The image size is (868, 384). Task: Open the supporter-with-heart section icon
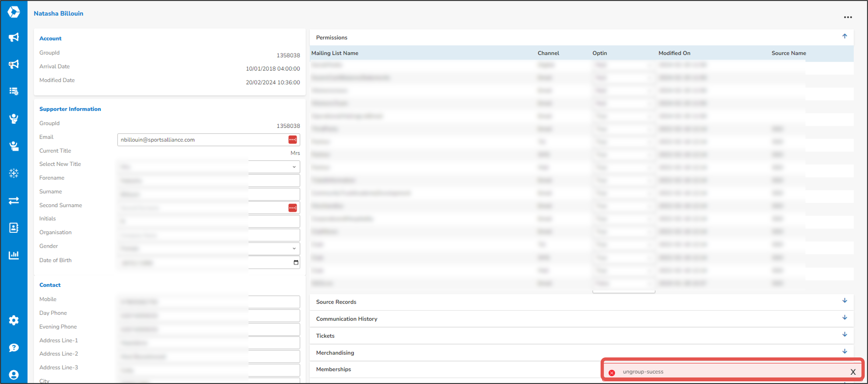14,119
